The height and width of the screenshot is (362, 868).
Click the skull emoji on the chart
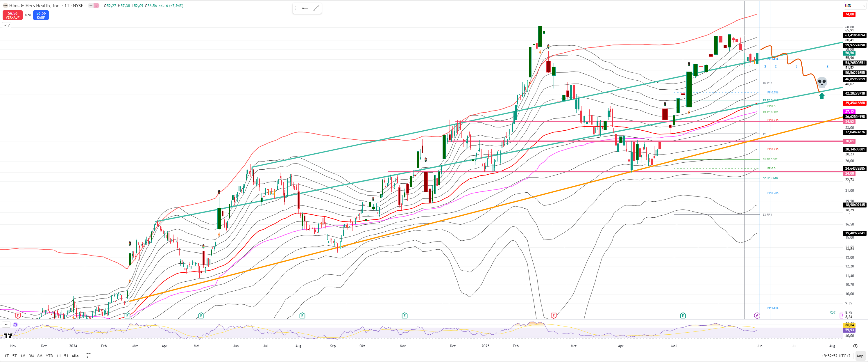(x=822, y=82)
